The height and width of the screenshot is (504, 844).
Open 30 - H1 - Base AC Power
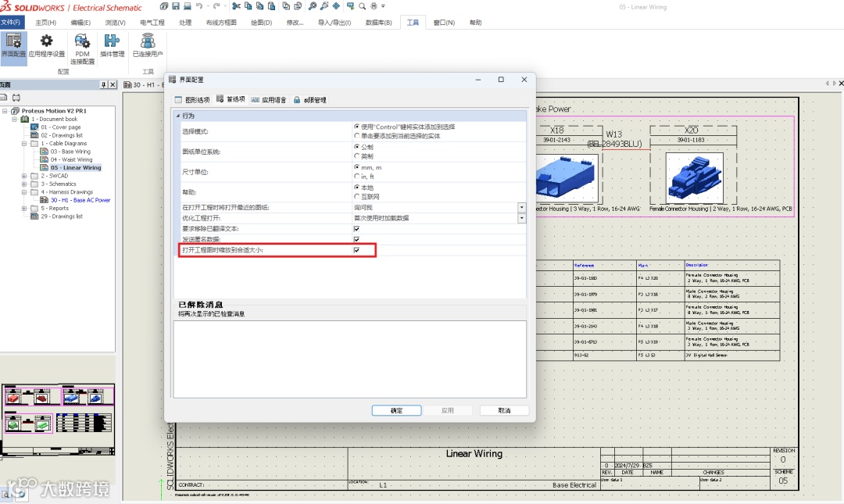[80, 200]
